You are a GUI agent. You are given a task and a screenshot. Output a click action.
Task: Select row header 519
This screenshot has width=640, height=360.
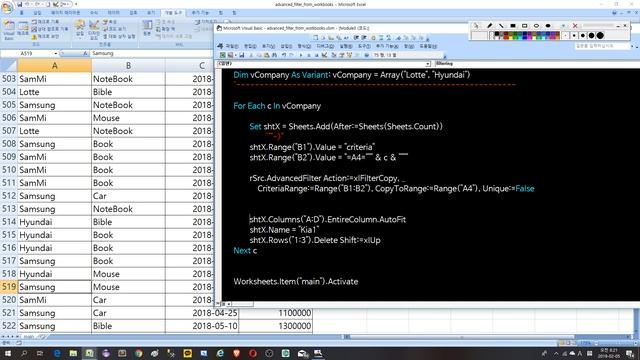(9, 287)
